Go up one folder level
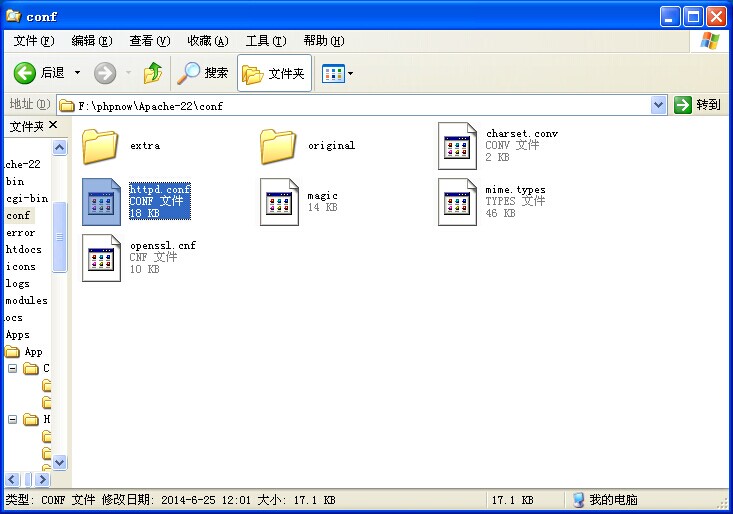This screenshot has height=514, width=733. point(153,73)
